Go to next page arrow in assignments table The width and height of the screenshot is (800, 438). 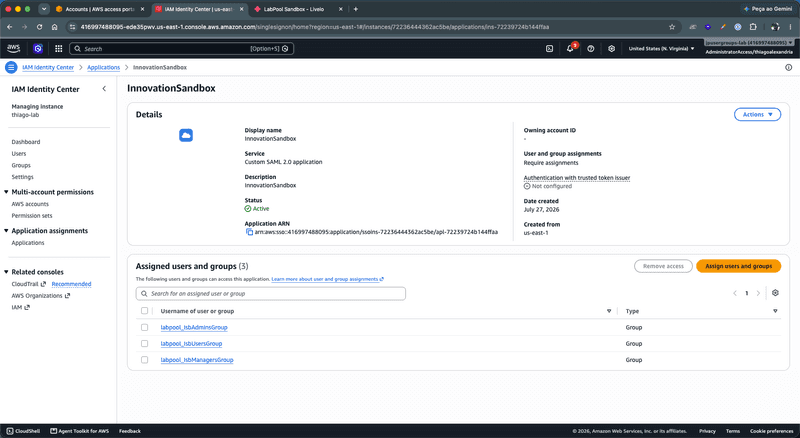[x=758, y=293]
